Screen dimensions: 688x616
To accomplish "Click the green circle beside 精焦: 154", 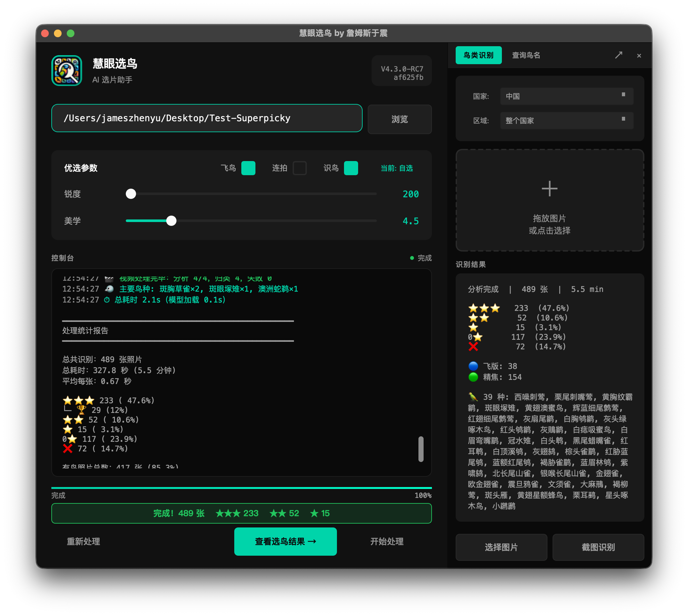I will pos(473,377).
